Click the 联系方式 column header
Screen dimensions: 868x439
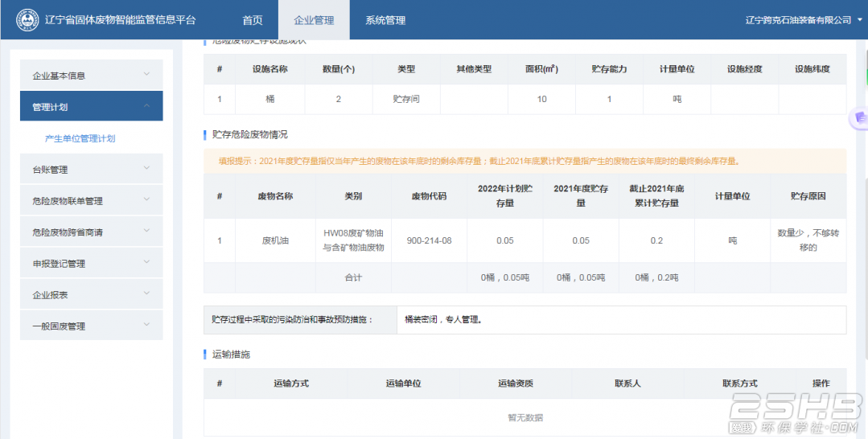click(x=739, y=383)
